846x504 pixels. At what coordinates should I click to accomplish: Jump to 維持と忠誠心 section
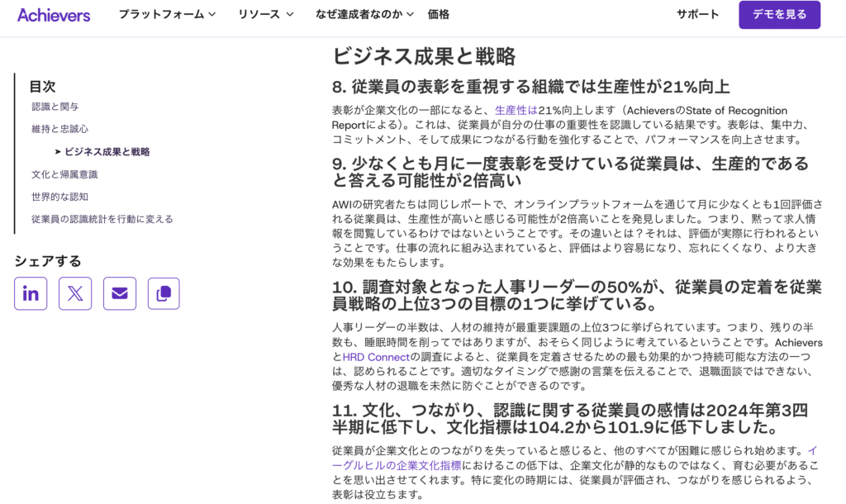click(59, 129)
